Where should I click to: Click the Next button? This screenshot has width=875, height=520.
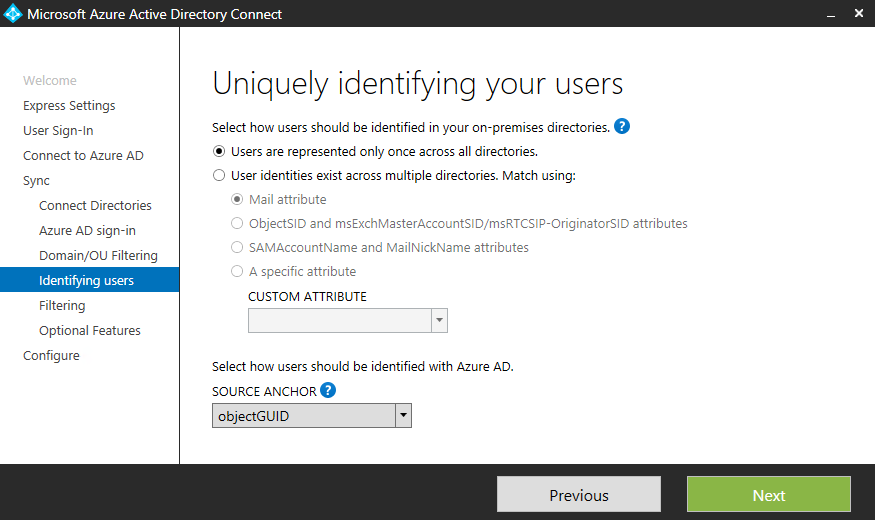[768, 495]
